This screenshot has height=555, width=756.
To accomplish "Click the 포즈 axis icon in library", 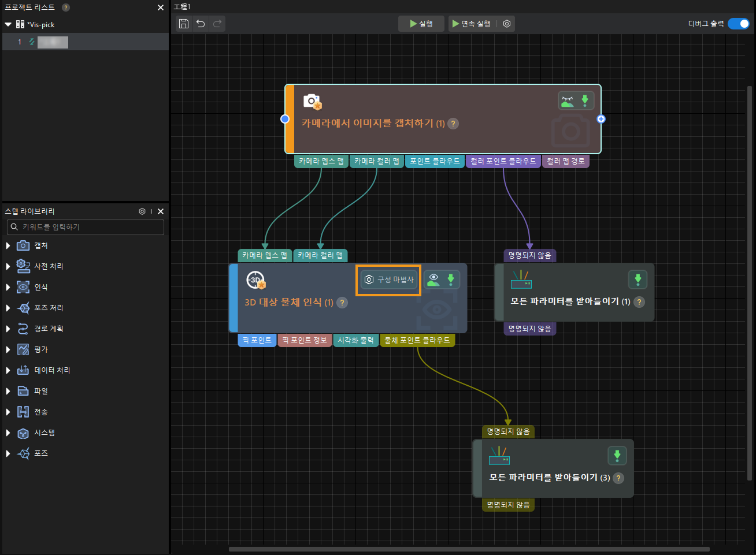I will pos(23,453).
